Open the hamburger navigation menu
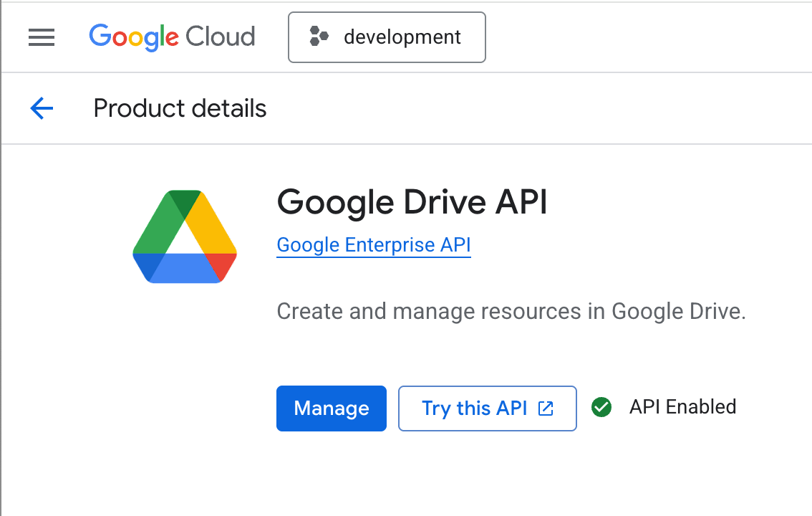The width and height of the screenshot is (812, 516). pyautogui.click(x=42, y=37)
